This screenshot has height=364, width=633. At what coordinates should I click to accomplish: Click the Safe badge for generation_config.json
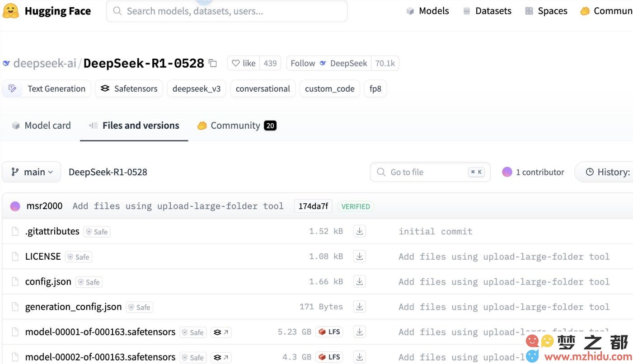point(140,308)
